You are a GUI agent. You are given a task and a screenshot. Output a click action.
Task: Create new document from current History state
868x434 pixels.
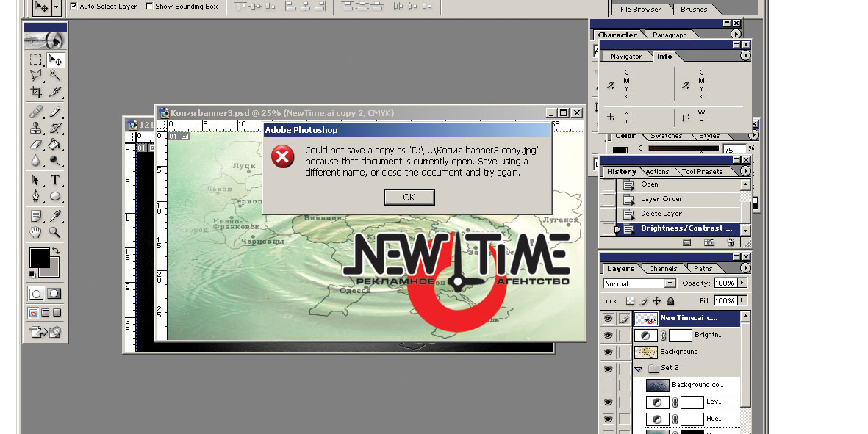[687, 242]
